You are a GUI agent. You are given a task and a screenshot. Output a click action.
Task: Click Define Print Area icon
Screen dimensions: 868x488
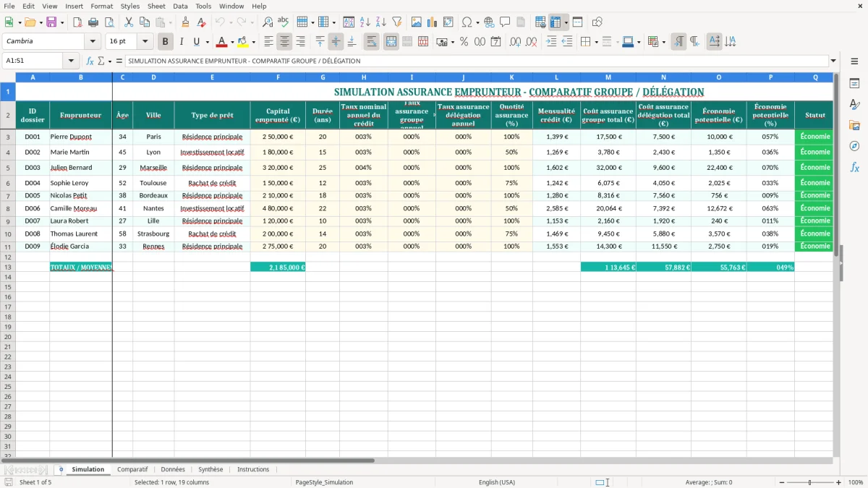pyautogui.click(x=540, y=22)
